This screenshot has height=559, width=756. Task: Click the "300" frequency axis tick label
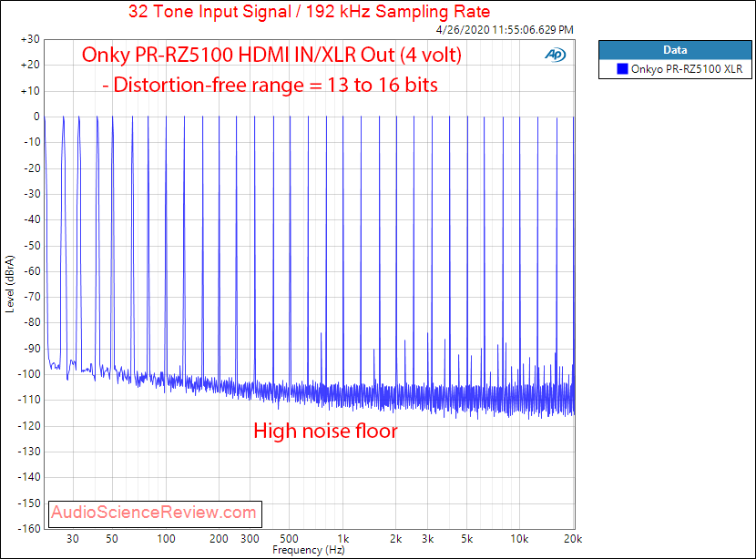[x=250, y=539]
